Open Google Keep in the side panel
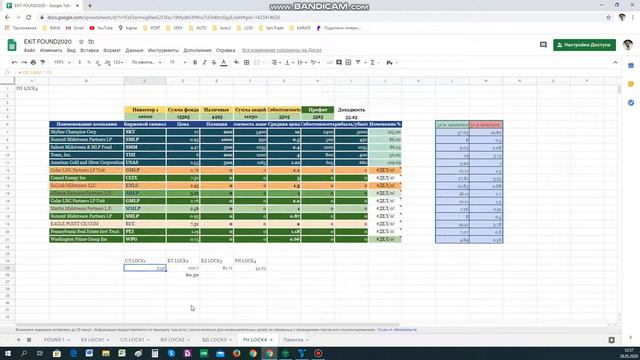 631,84
